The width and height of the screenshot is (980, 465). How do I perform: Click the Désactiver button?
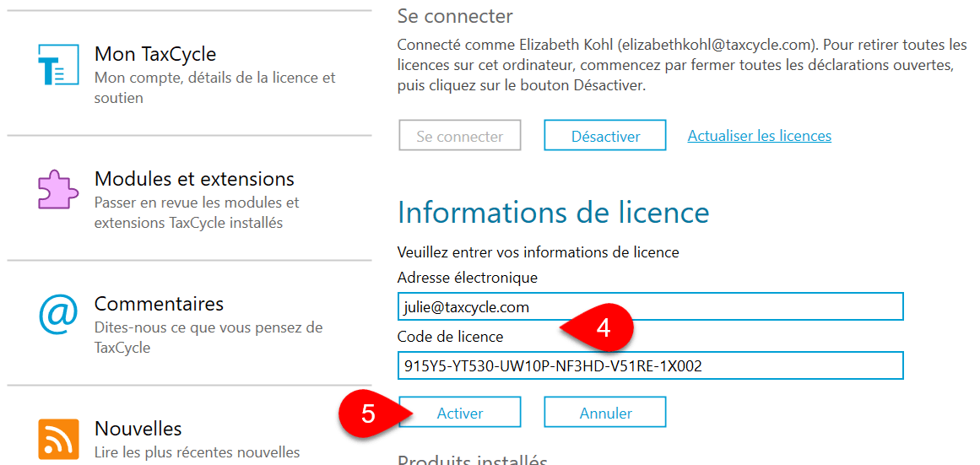(x=605, y=136)
